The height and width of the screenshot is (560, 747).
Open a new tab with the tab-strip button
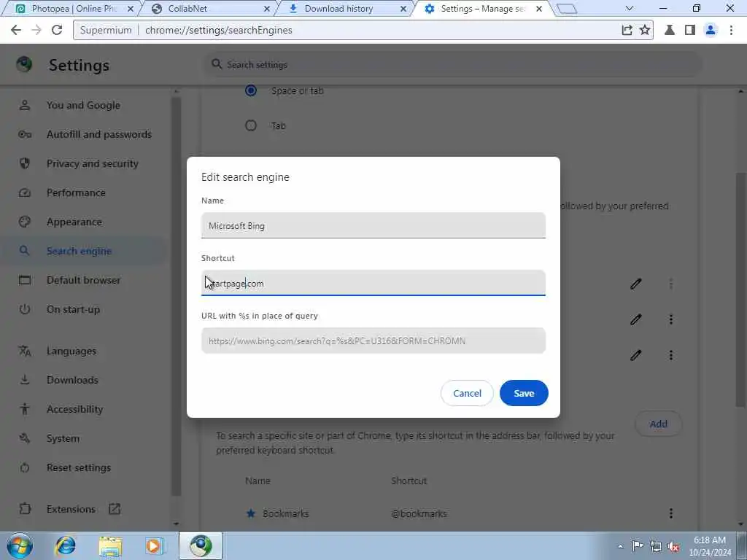coord(567,9)
